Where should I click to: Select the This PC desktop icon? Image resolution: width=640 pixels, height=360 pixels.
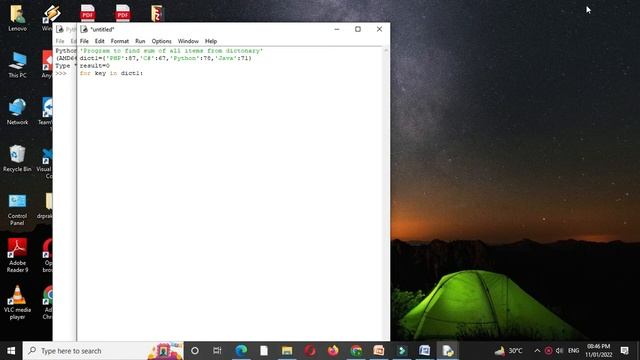(18, 64)
